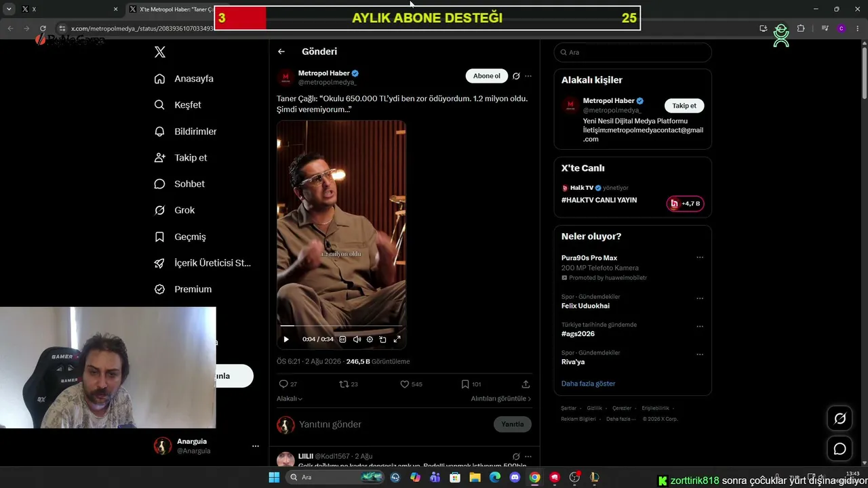This screenshot has width=868, height=488.
Task: Open Microsoft Edge from the taskbar
Action: tap(495, 477)
